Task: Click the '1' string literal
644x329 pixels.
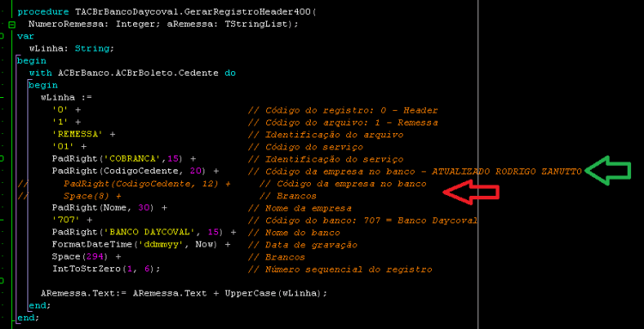Action: [x=60, y=122]
